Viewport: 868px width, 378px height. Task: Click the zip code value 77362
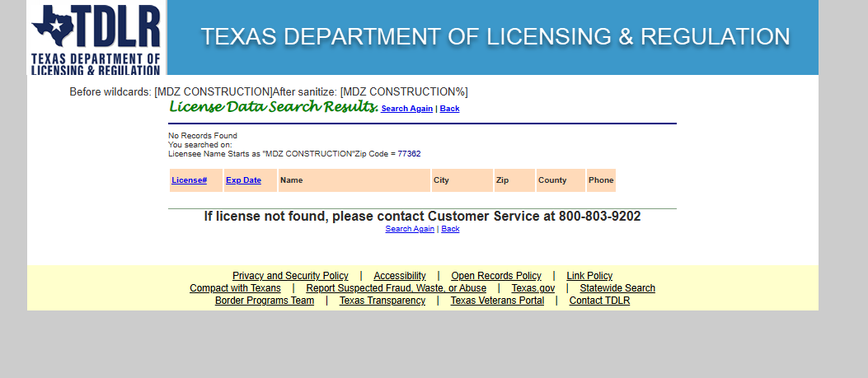tap(409, 153)
